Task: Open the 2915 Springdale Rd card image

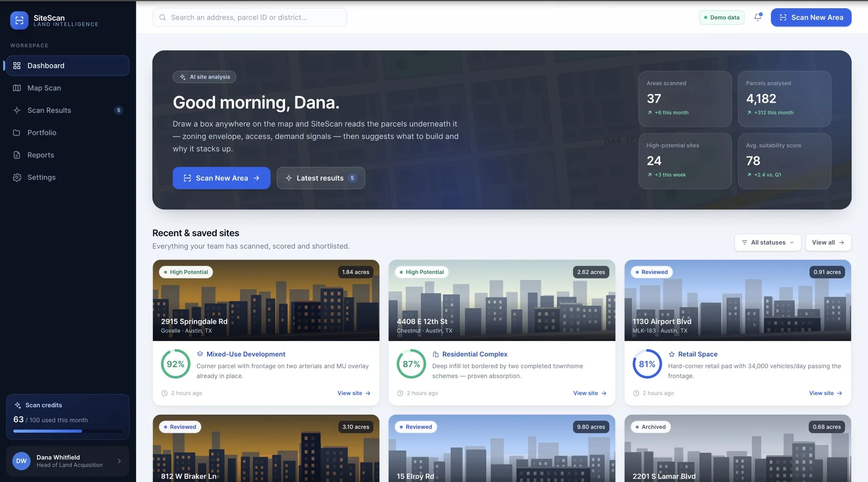Action: pos(266,301)
